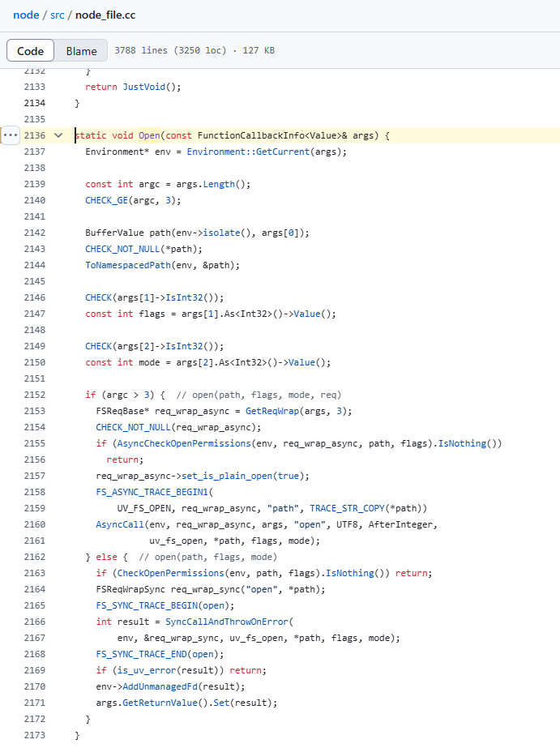Viewport: 560px width, 748px height.
Task: Click FS_SYNC_TRACE_BEGIN on line 2165
Action: 147,606
